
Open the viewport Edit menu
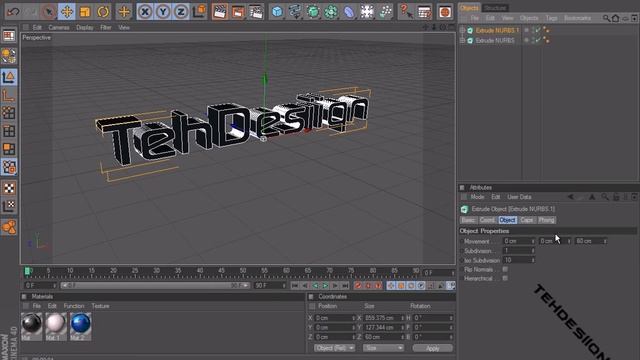pos(37,27)
